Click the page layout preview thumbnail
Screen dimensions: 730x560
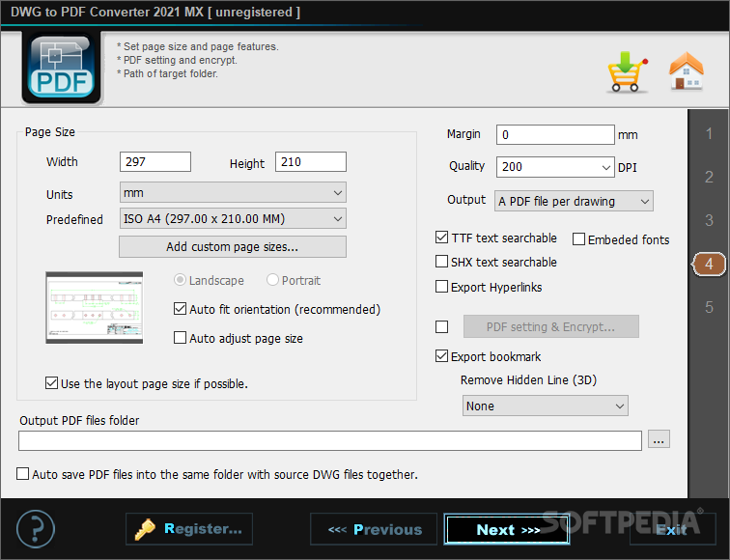[95, 308]
